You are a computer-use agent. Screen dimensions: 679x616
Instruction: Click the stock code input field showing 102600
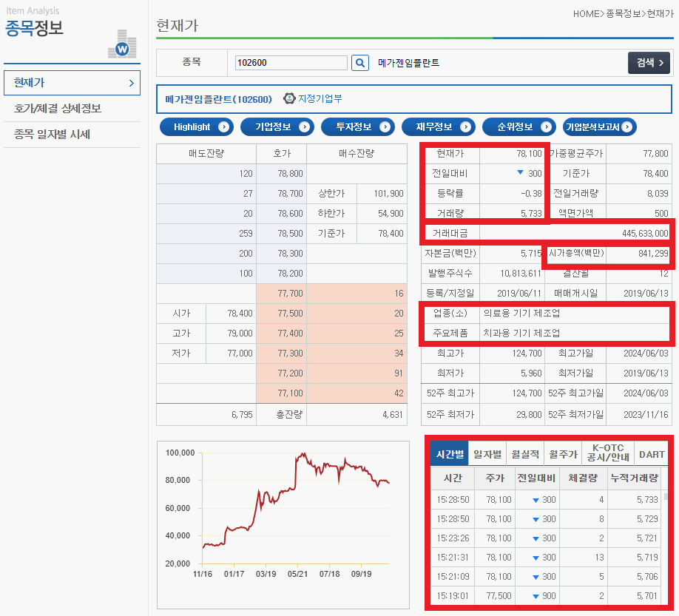tap(291, 63)
